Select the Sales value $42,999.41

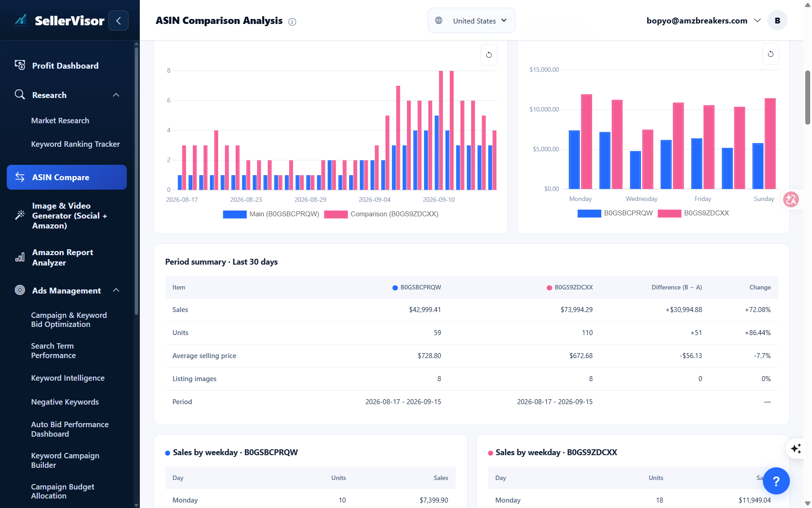click(x=425, y=310)
